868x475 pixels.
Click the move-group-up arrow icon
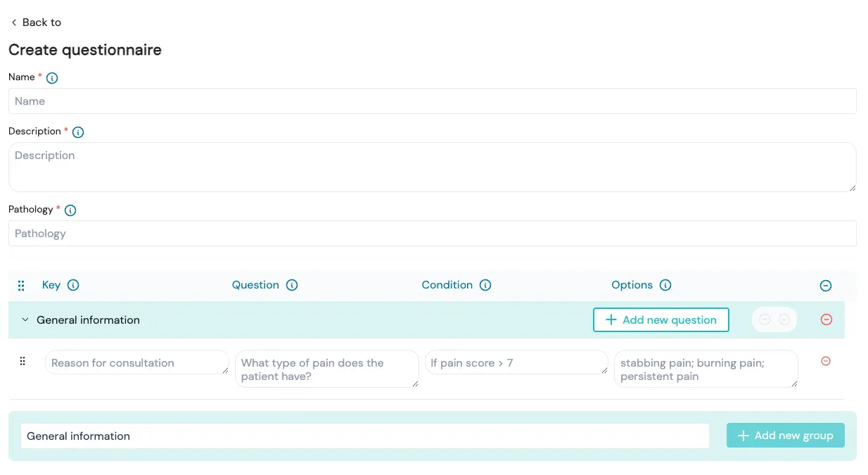coord(765,319)
